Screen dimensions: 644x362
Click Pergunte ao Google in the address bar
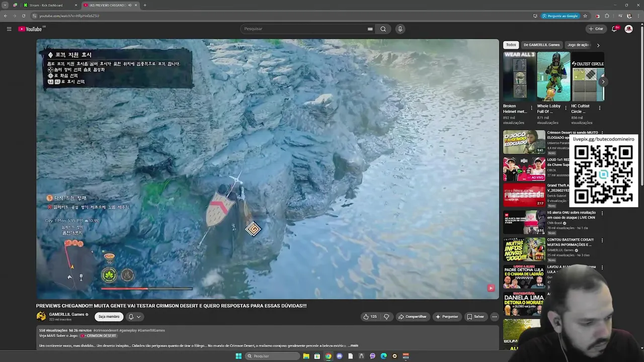(559, 16)
